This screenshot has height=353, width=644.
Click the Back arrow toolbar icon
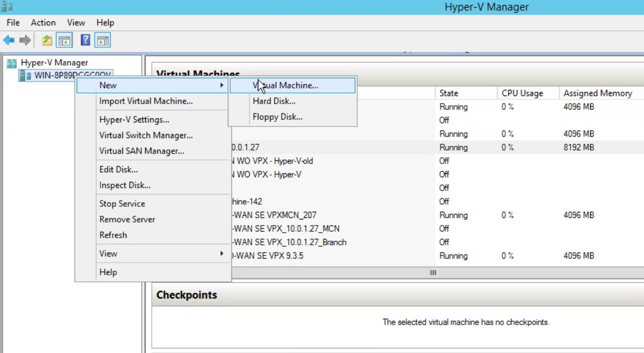point(9,41)
